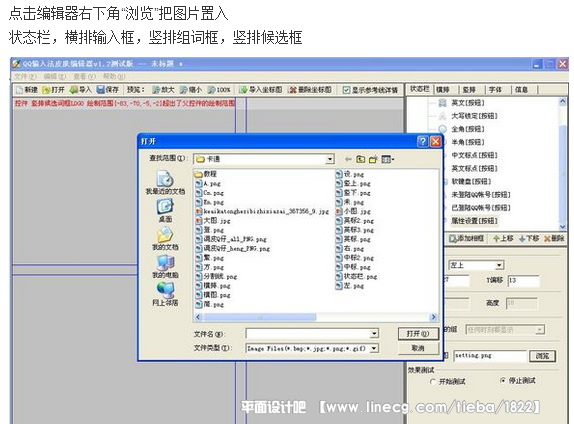
Task: Switch to the 横排 tab
Action: click(443, 90)
